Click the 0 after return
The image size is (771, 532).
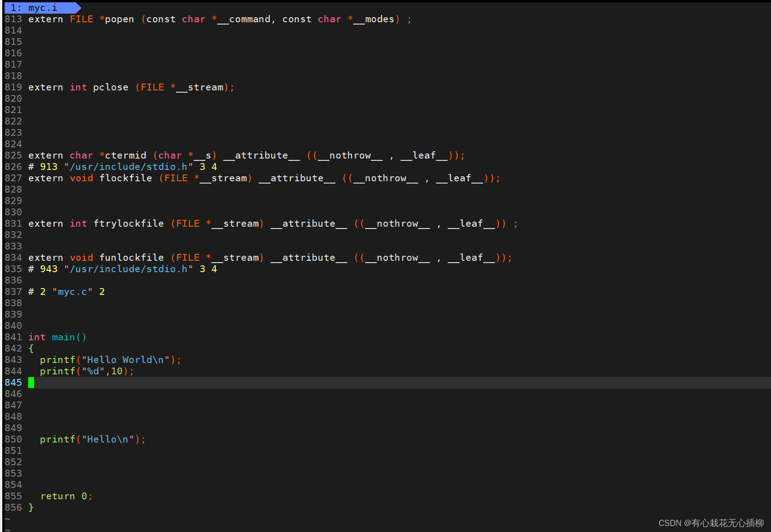84,496
